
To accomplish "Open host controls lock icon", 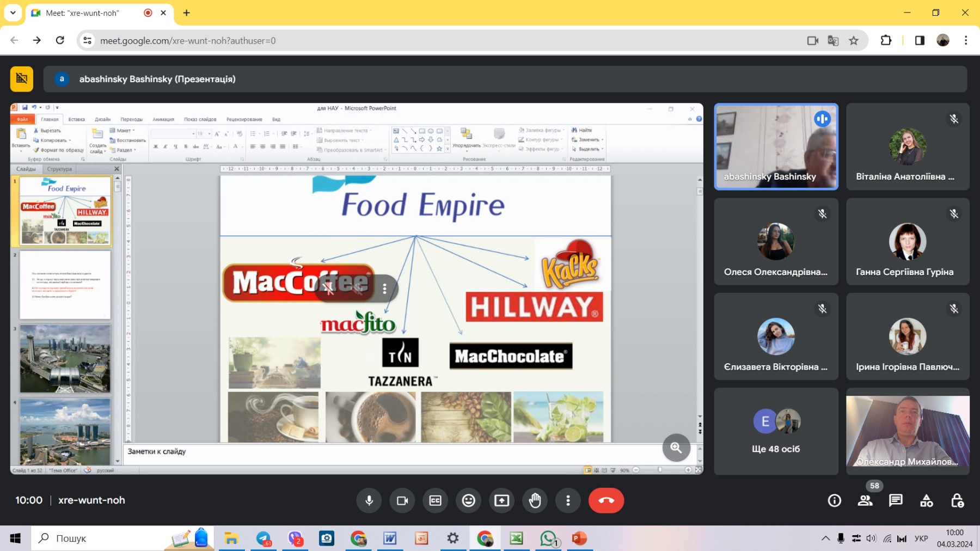I will pos(957,500).
